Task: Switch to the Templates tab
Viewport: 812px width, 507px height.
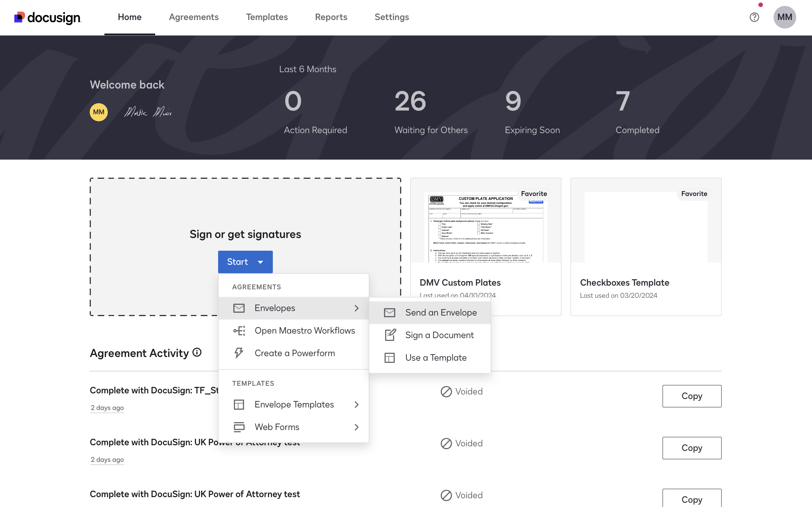Action: click(267, 17)
